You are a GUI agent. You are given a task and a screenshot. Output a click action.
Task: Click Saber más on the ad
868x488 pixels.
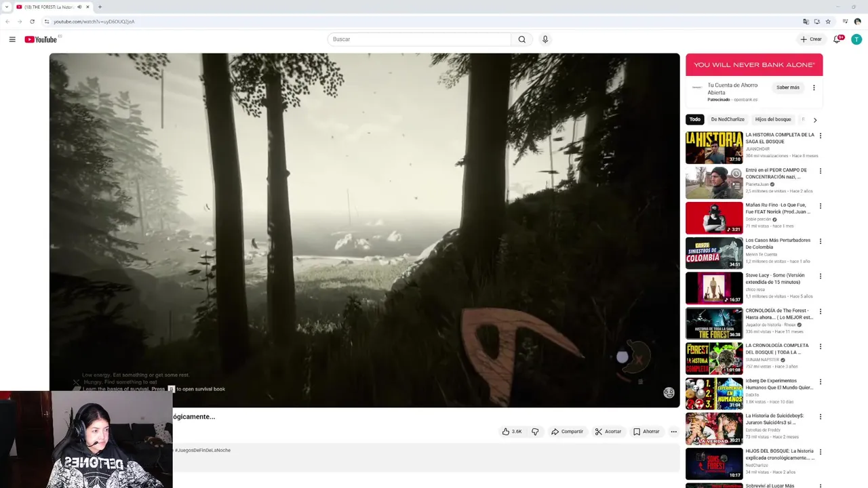click(788, 87)
